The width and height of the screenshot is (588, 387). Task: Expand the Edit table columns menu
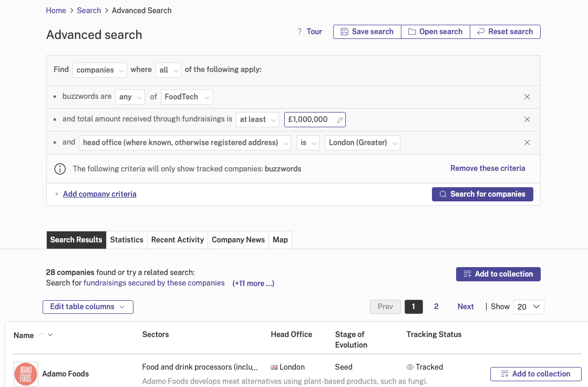point(88,307)
